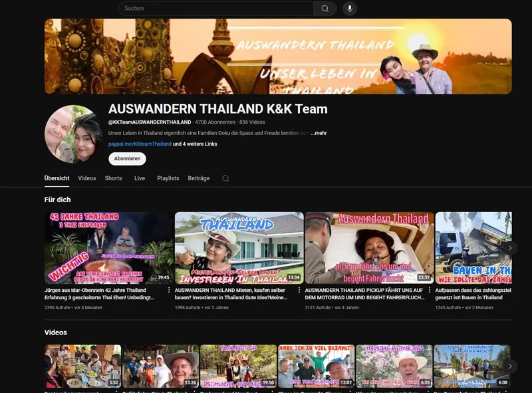
Task: Click '1998 Aufrufe • vor 2 Jahren'
Action: (201, 307)
